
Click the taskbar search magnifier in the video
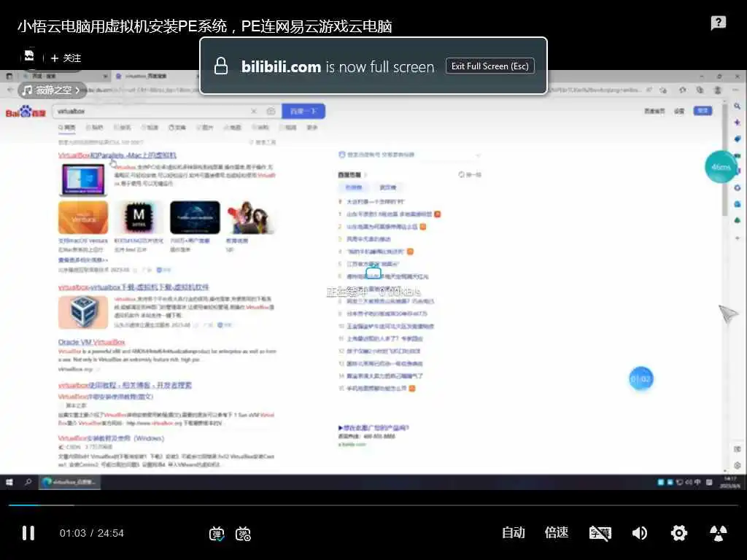(28, 482)
